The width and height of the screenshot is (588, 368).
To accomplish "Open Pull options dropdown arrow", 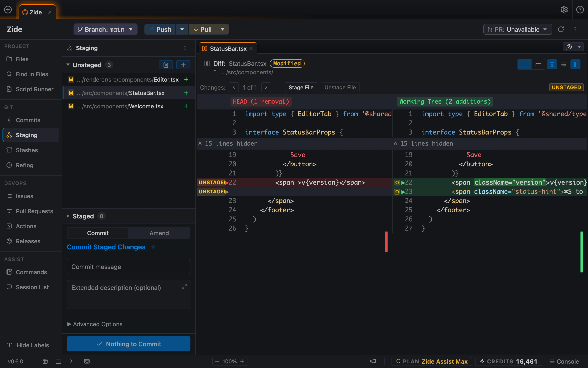I will click(223, 29).
